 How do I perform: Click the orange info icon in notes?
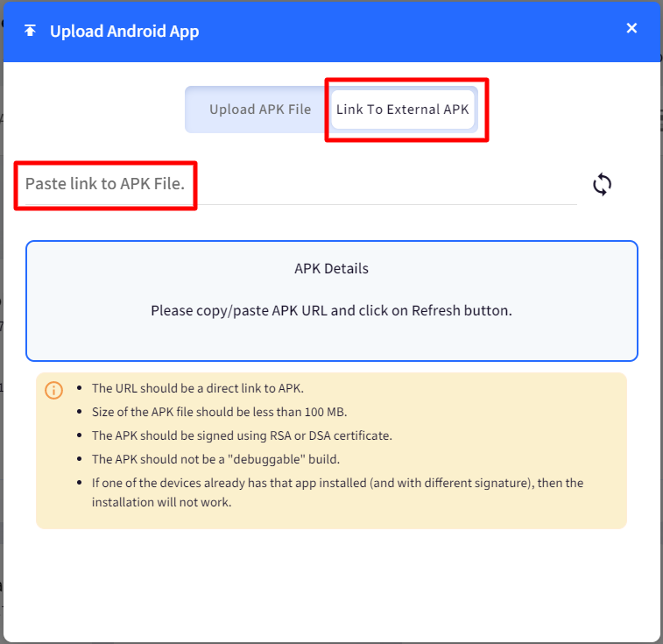[53, 390]
